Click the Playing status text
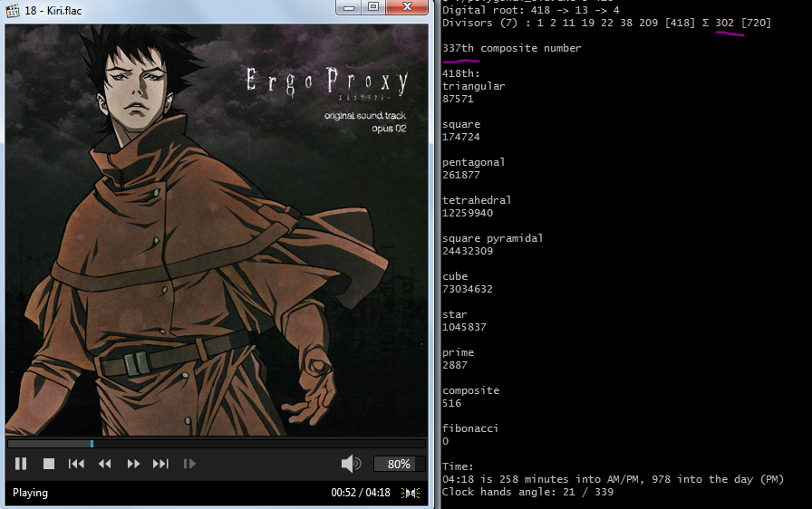 coord(30,493)
